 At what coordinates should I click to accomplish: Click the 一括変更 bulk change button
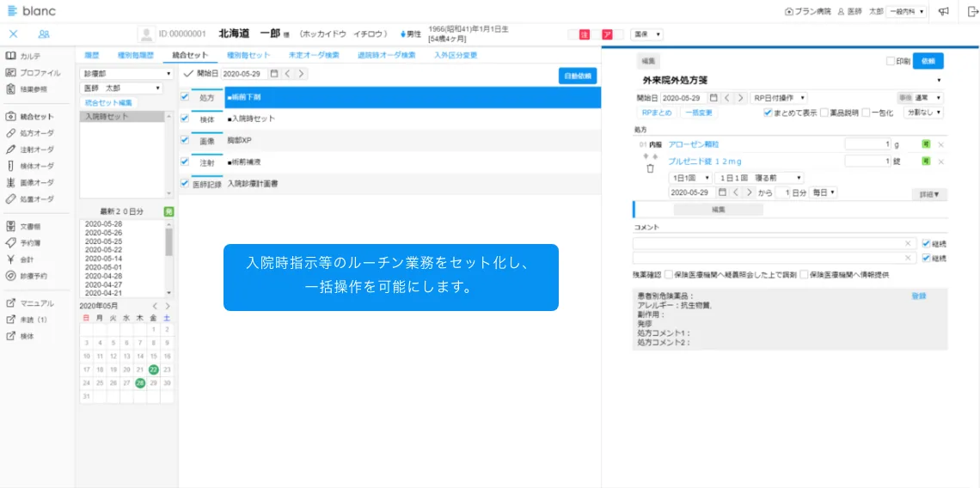[x=699, y=113]
